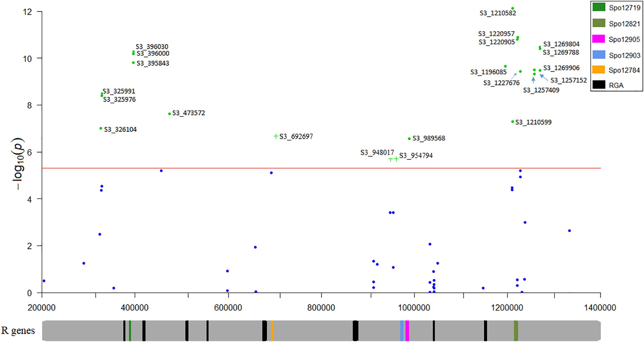The width and height of the screenshot is (644, 342).
Task: Click the R genes track label
Action: [18, 330]
